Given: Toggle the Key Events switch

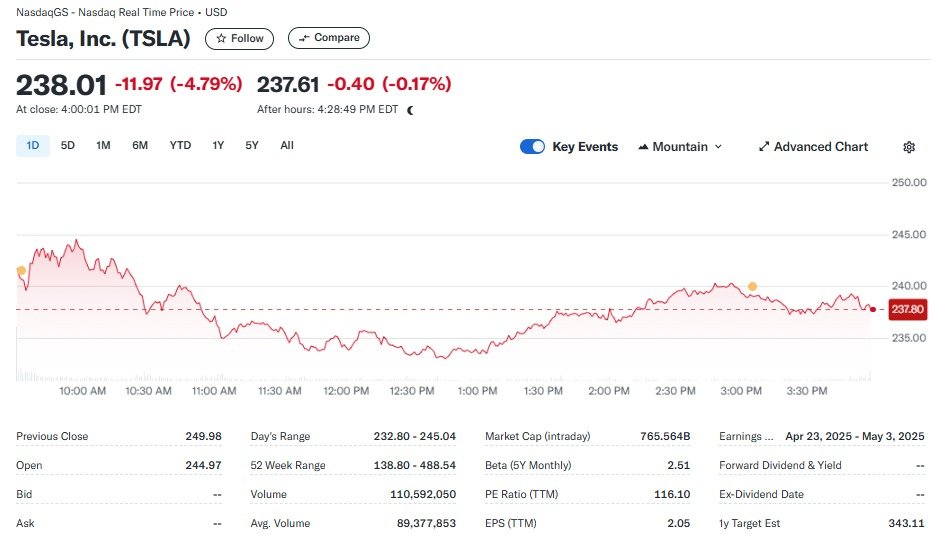Looking at the screenshot, I should [532, 147].
